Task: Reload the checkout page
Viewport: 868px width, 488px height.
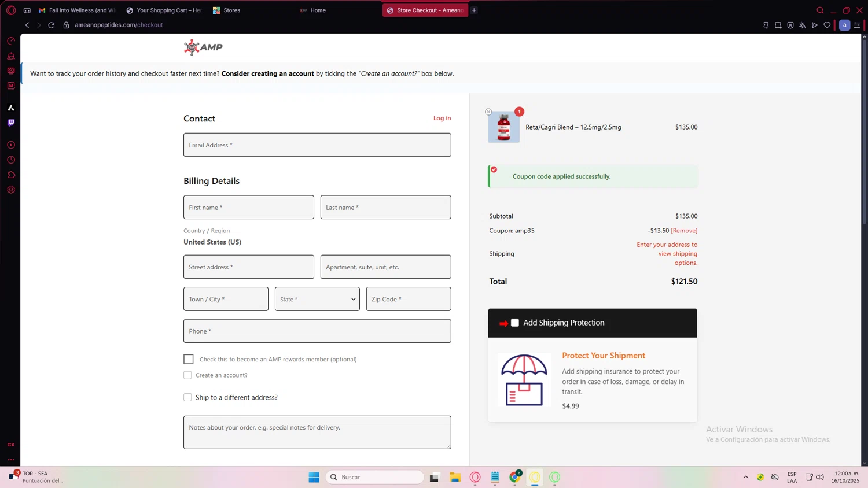Action: point(52,25)
